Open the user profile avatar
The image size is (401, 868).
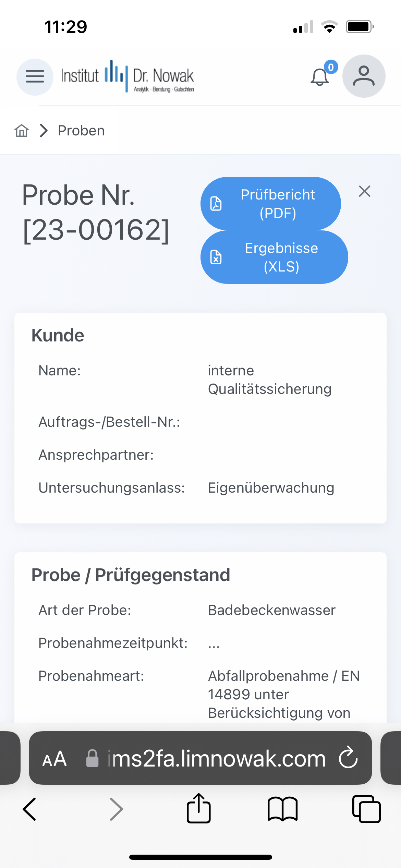364,76
